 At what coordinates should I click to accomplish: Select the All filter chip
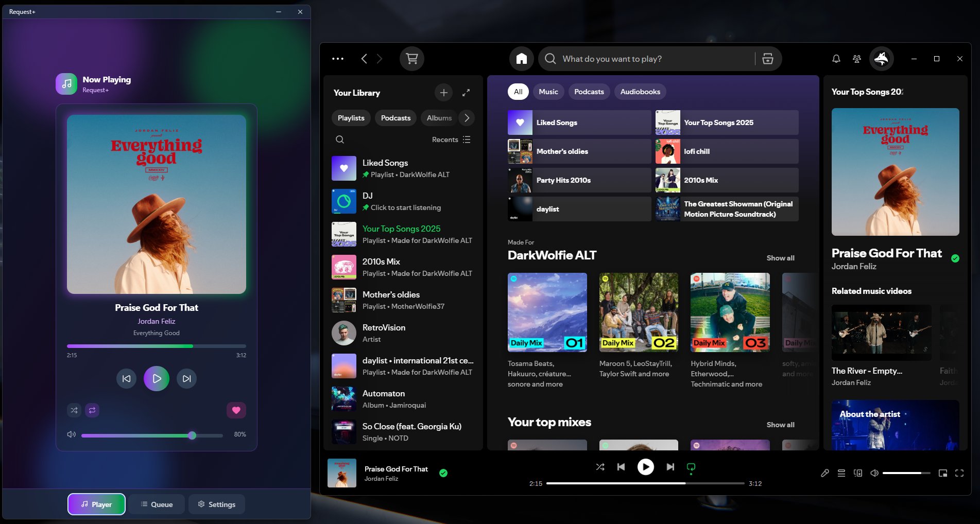[518, 92]
